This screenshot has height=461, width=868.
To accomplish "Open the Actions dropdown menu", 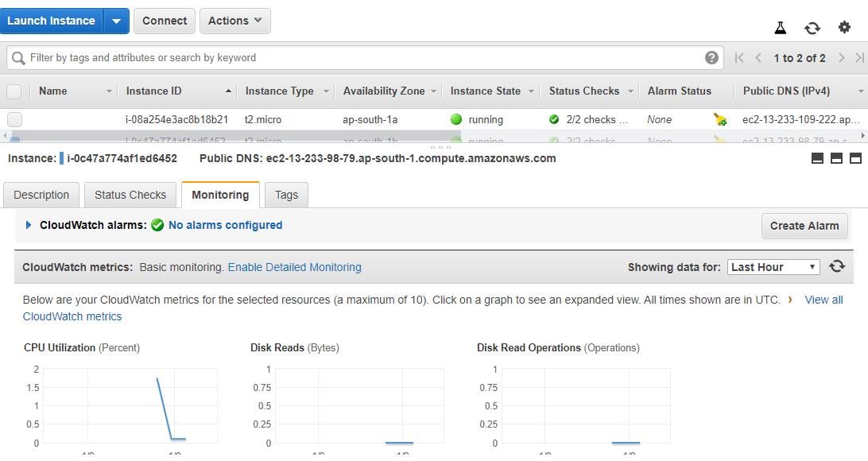I will pos(234,21).
